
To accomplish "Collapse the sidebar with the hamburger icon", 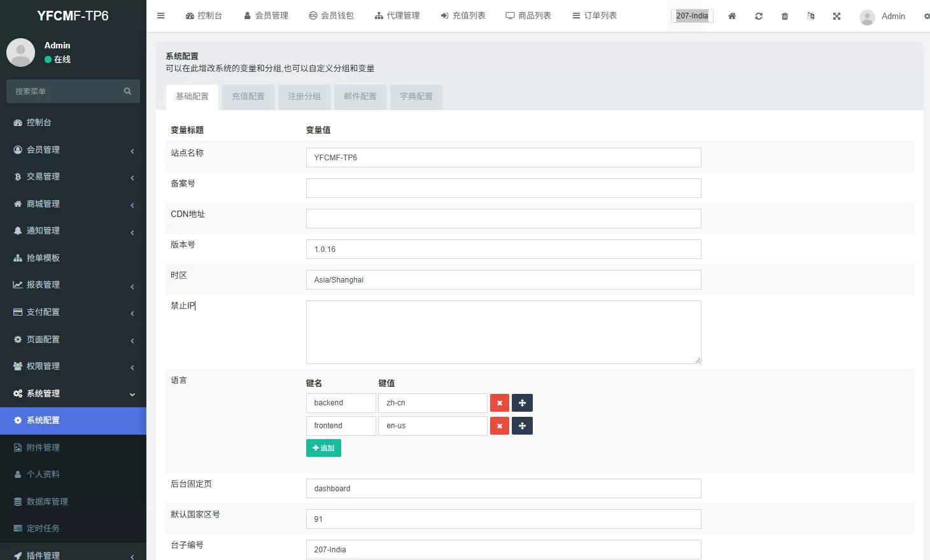I will tap(160, 15).
